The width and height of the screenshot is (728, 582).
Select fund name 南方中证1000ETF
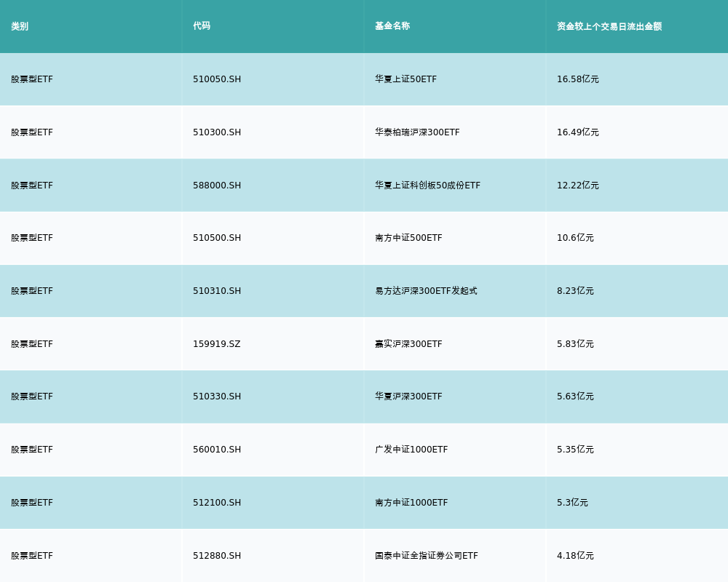tap(411, 503)
